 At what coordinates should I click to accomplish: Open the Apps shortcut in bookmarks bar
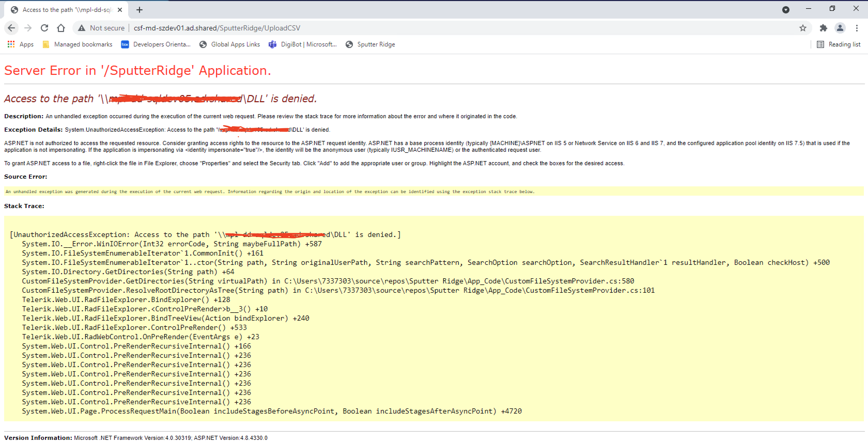coord(21,44)
